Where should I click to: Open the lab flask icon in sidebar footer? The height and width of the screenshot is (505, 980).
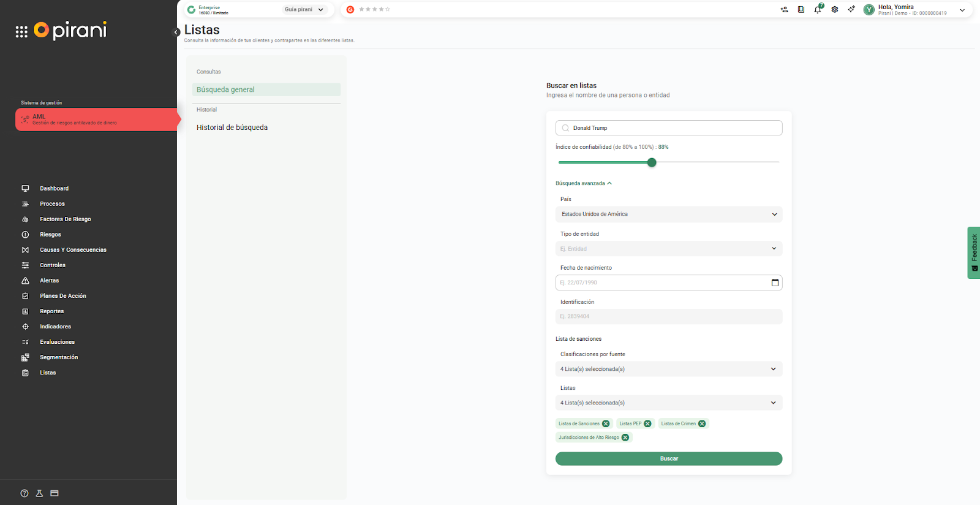39,493
